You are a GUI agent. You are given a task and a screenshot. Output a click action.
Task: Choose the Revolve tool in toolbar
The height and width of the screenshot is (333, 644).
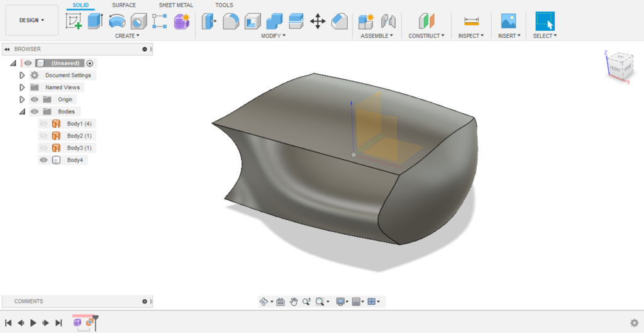pyautogui.click(x=116, y=21)
